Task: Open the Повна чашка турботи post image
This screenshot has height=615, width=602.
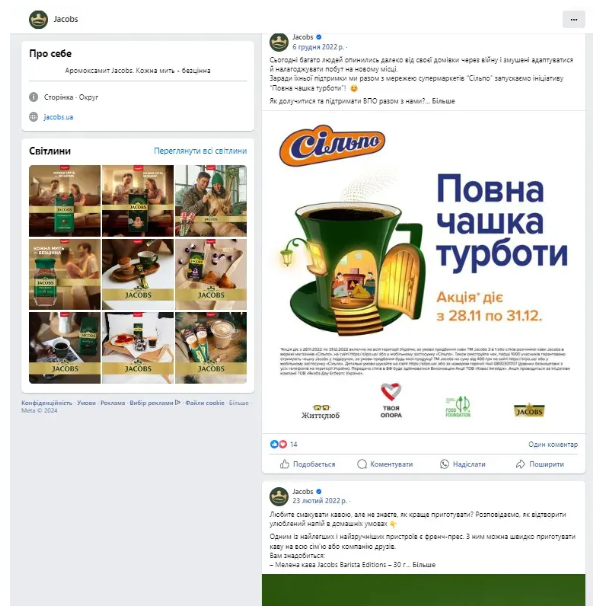Action: tap(424, 272)
